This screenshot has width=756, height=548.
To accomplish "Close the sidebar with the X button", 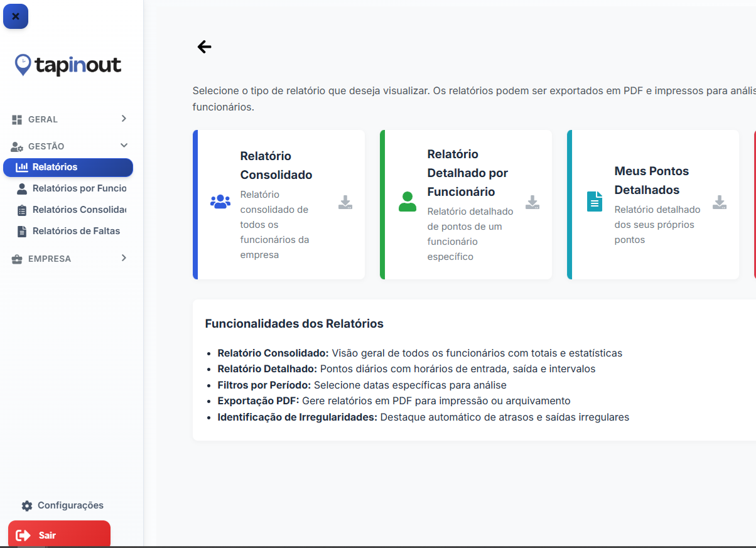I will (16, 16).
